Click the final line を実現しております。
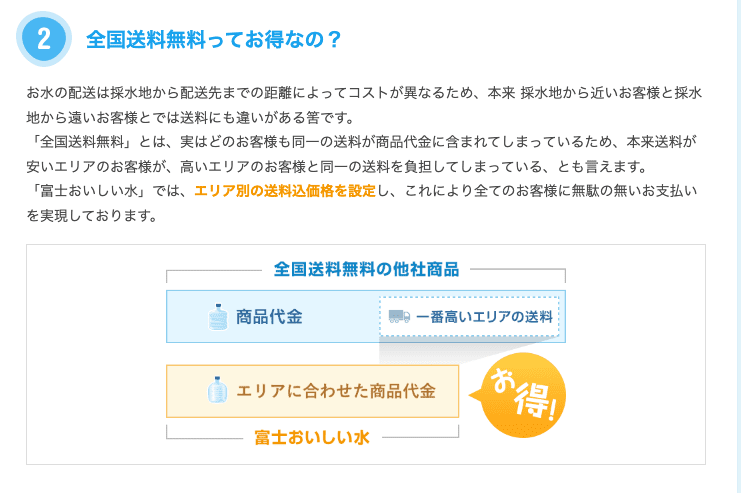741x493 pixels. pyautogui.click(x=92, y=215)
